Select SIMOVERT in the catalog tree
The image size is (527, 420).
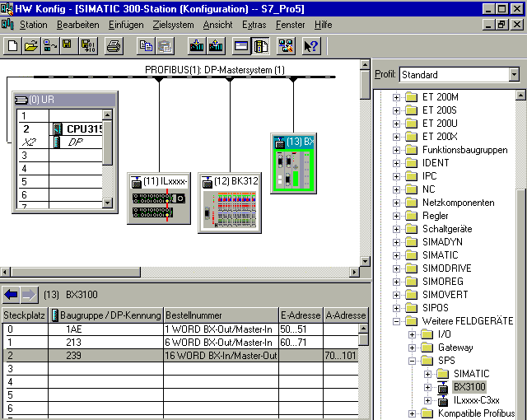point(445,295)
